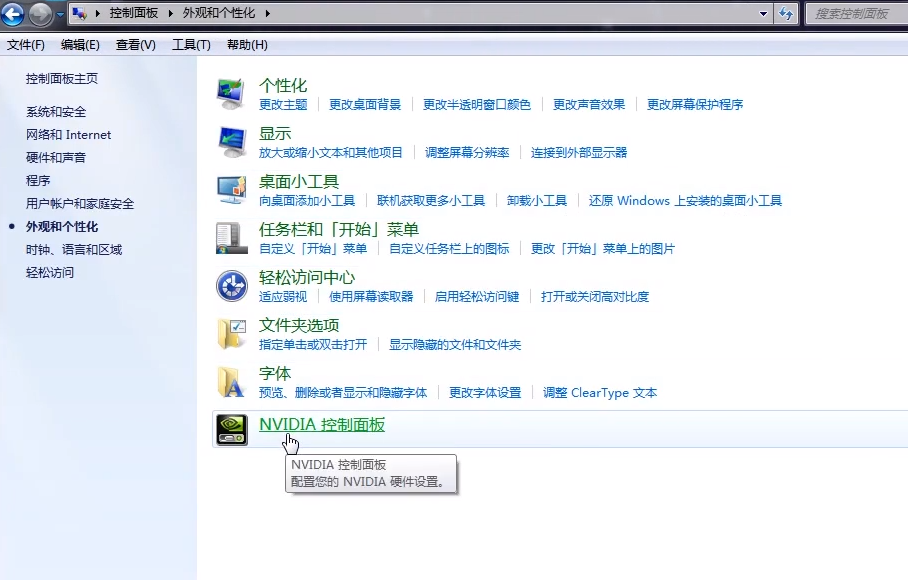Open the 查看(V) menu
The width and height of the screenshot is (908, 580).
(136, 45)
